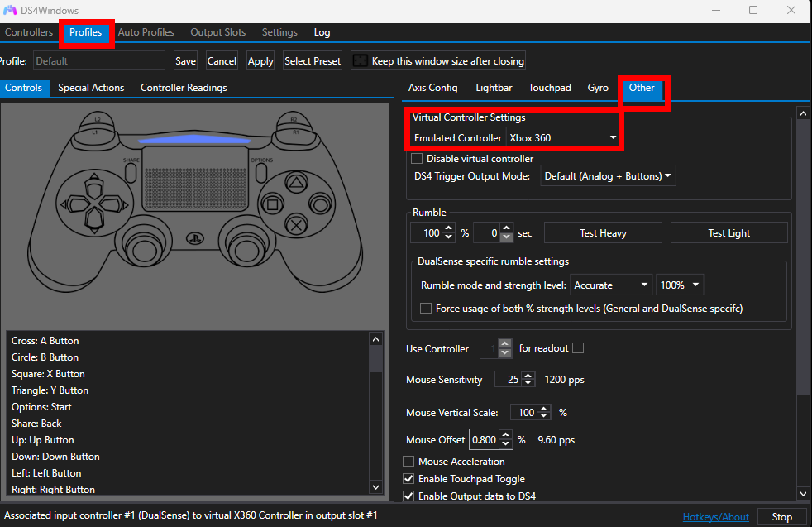Uncheck Enable Output data to DS4
This screenshot has width=812, height=527.
click(408, 496)
